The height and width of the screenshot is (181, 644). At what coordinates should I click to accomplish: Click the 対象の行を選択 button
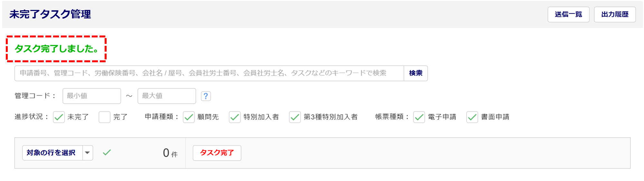tap(51, 153)
